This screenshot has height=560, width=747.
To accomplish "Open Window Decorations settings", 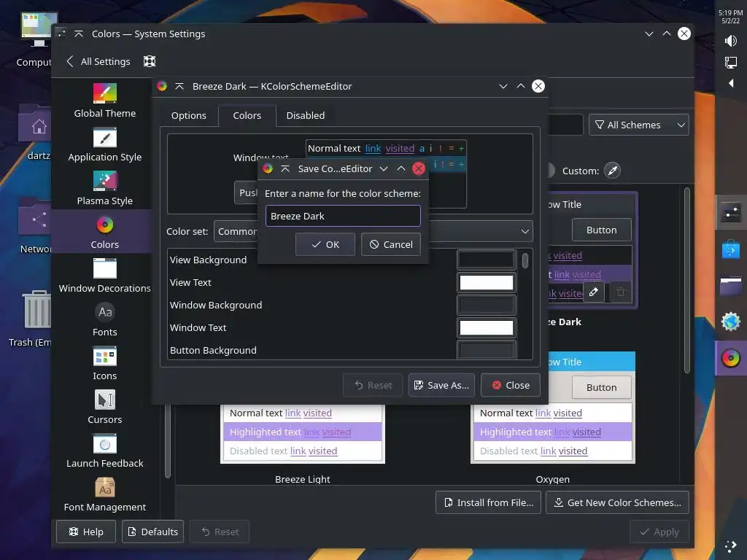I will click(x=105, y=276).
